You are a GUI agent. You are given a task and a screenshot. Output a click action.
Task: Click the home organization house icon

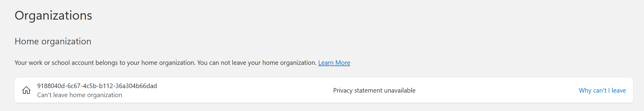tap(26, 90)
